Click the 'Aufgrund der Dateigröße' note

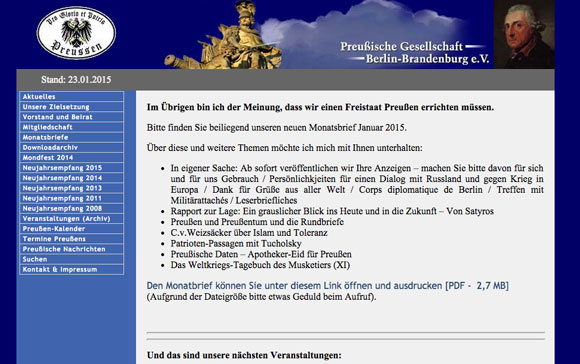pos(262,297)
